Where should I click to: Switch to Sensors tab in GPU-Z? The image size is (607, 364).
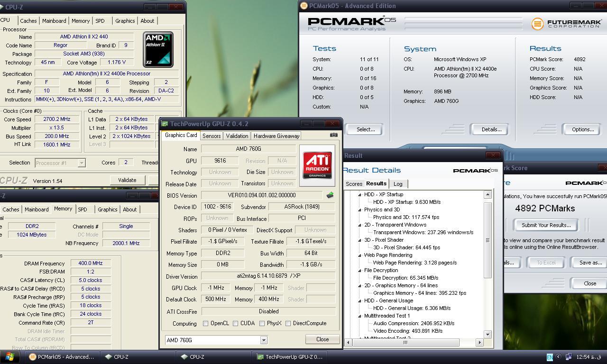click(x=212, y=136)
